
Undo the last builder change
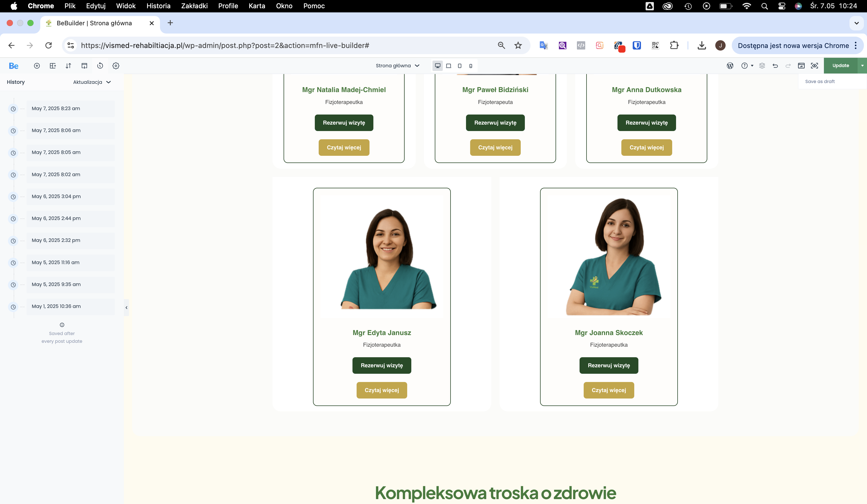coord(775,66)
